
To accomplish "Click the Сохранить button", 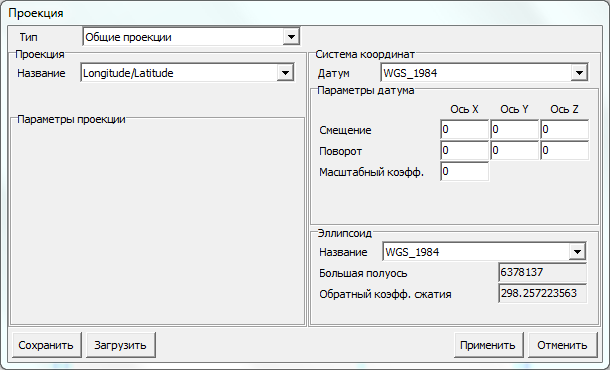I will (46, 345).
